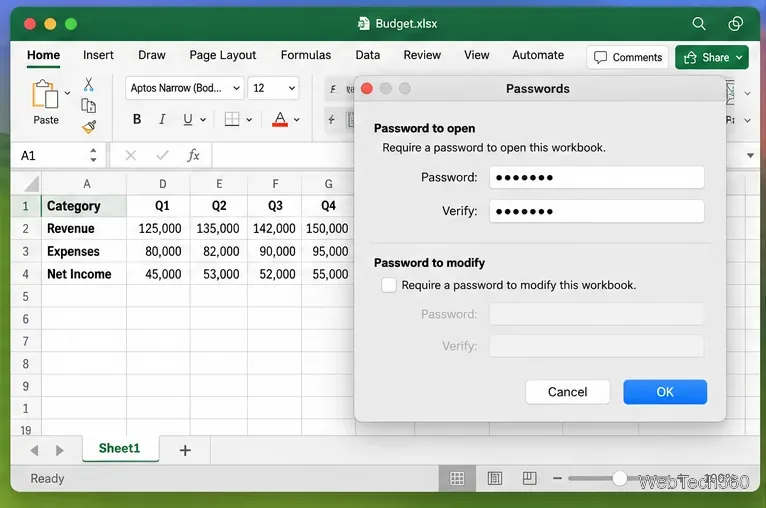766x508 pixels.
Task: Switch to Normal view
Action: 457,478
